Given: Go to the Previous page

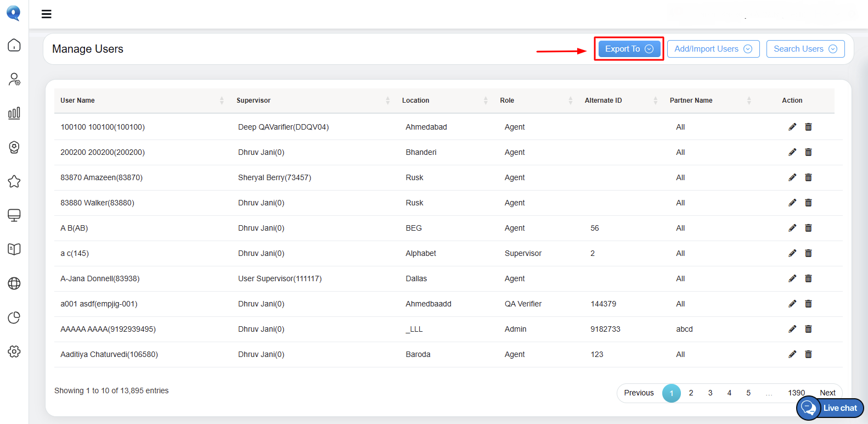Looking at the screenshot, I should pos(639,393).
